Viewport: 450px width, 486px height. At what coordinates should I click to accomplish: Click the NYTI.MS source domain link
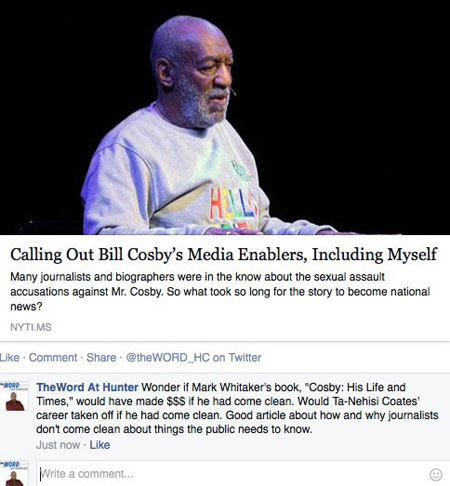click(31, 327)
